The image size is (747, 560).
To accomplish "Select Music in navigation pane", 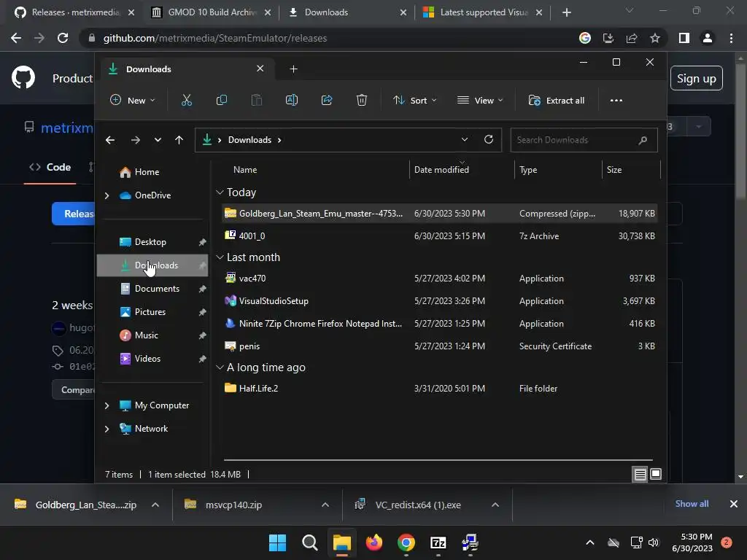I will (152, 335).
